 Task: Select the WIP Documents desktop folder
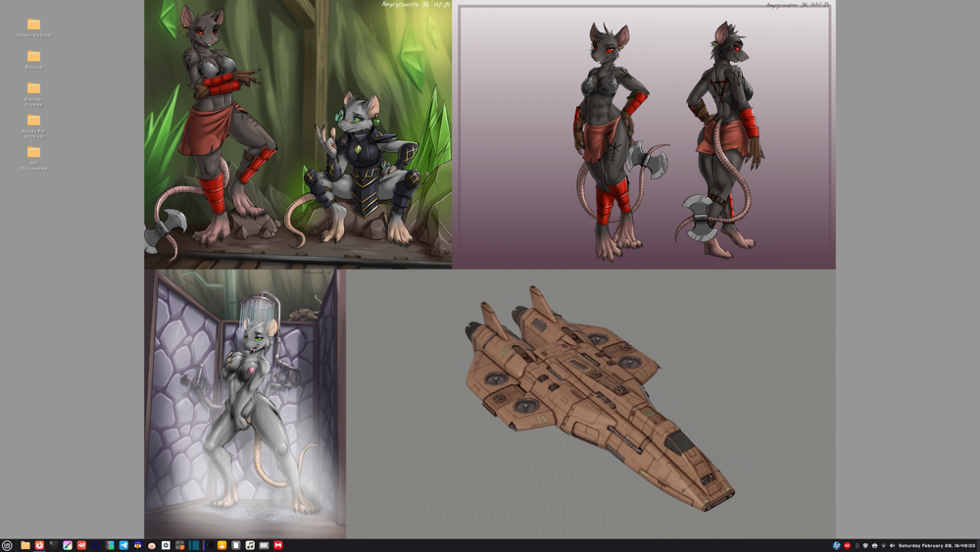pyautogui.click(x=33, y=158)
